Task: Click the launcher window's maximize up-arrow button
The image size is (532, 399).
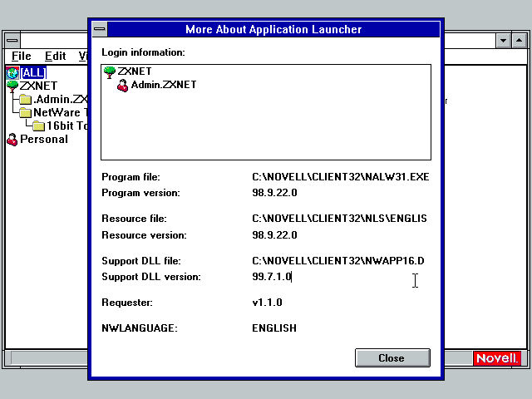Action: [519, 41]
